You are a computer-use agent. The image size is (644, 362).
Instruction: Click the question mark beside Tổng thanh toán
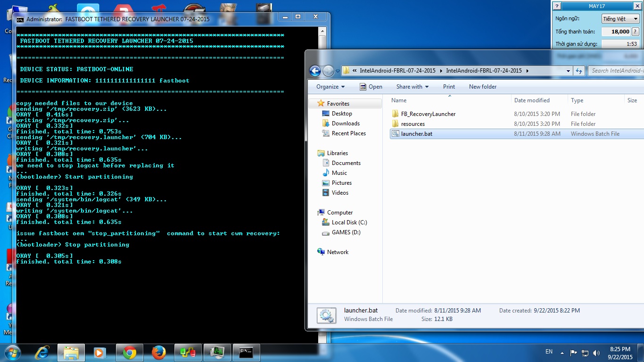tap(636, 32)
